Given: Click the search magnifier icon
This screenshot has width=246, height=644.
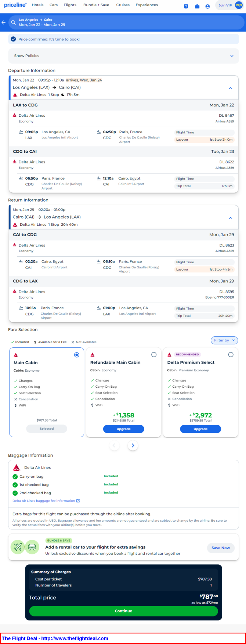Looking at the screenshot, I should click(14, 22).
